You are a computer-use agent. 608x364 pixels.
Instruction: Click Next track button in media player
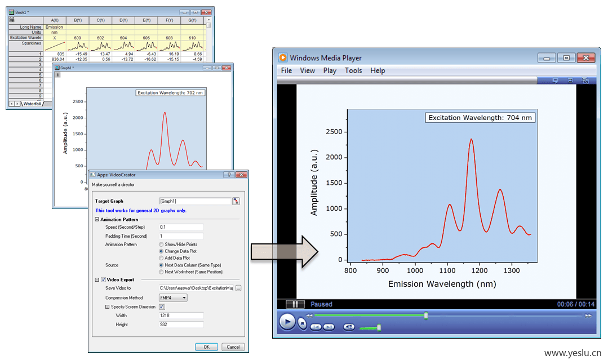click(329, 327)
